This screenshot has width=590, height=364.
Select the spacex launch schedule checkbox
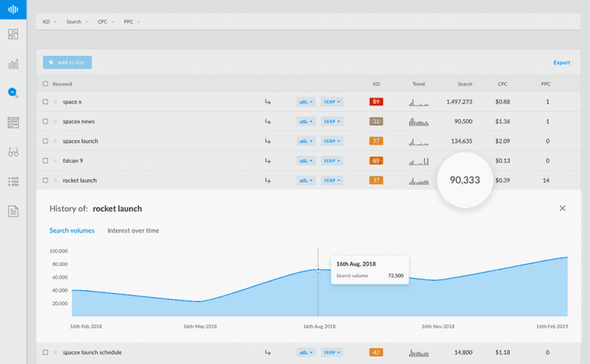tap(46, 352)
